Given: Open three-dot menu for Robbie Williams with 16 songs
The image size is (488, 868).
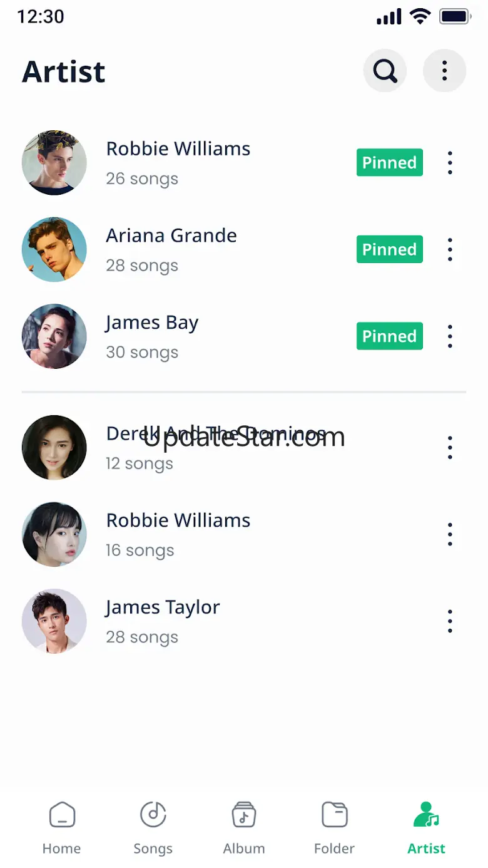Looking at the screenshot, I should [450, 535].
